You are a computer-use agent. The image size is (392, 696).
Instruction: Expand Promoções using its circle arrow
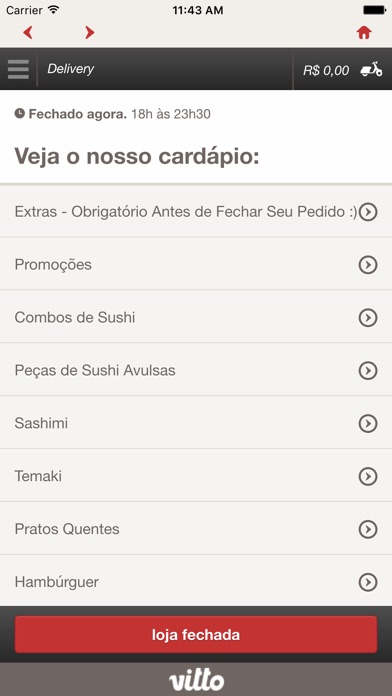pos(368,265)
